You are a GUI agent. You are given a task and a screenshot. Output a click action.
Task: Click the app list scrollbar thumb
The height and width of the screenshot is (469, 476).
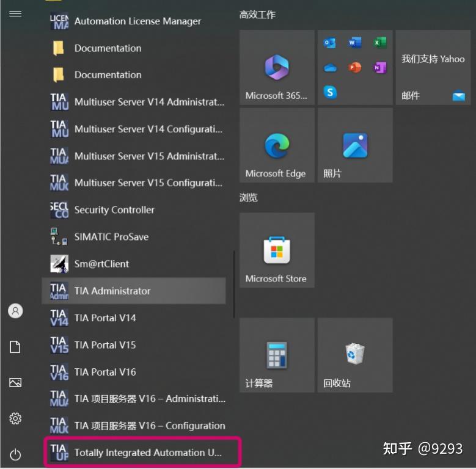coord(234,284)
